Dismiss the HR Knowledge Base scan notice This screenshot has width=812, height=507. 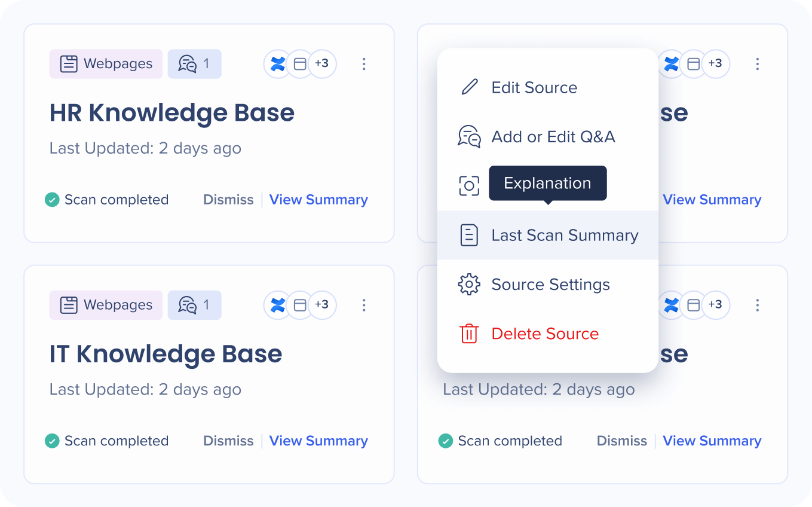[x=228, y=200]
